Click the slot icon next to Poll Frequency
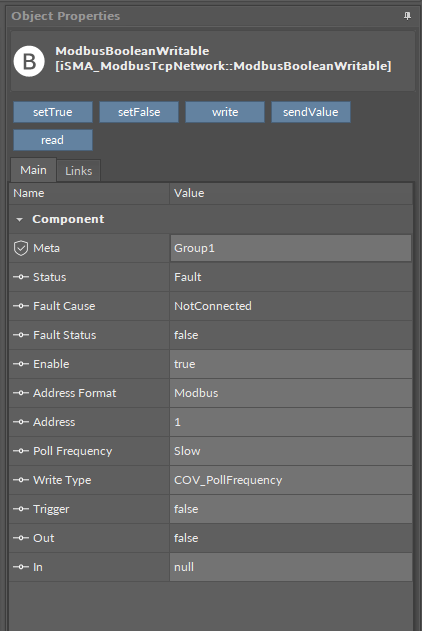 [21, 451]
